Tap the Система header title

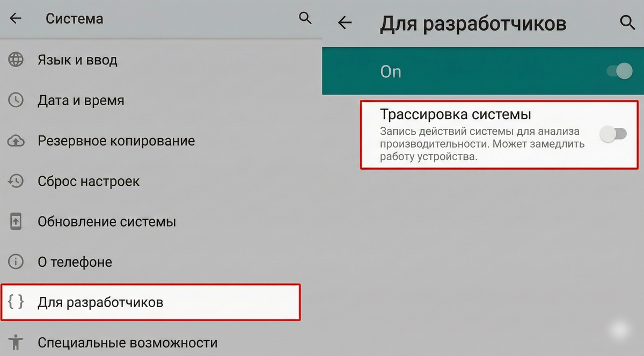click(74, 19)
